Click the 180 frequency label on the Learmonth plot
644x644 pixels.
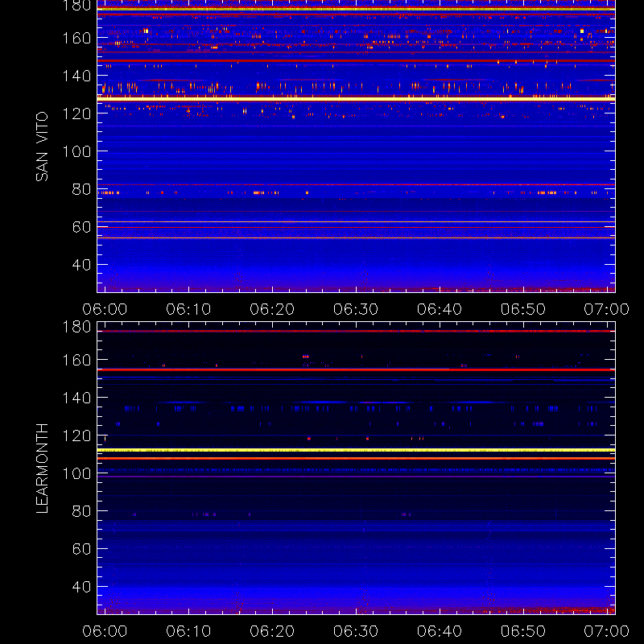pyautogui.click(x=76, y=327)
